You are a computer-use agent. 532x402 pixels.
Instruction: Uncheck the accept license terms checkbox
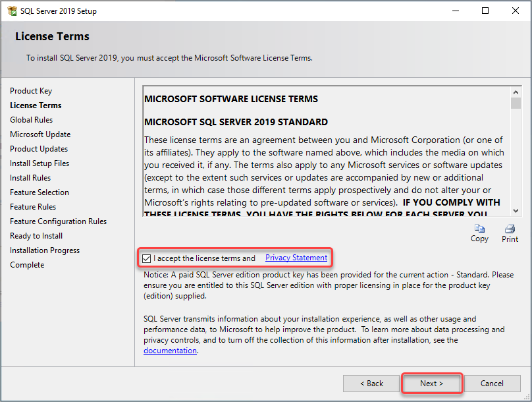point(147,258)
